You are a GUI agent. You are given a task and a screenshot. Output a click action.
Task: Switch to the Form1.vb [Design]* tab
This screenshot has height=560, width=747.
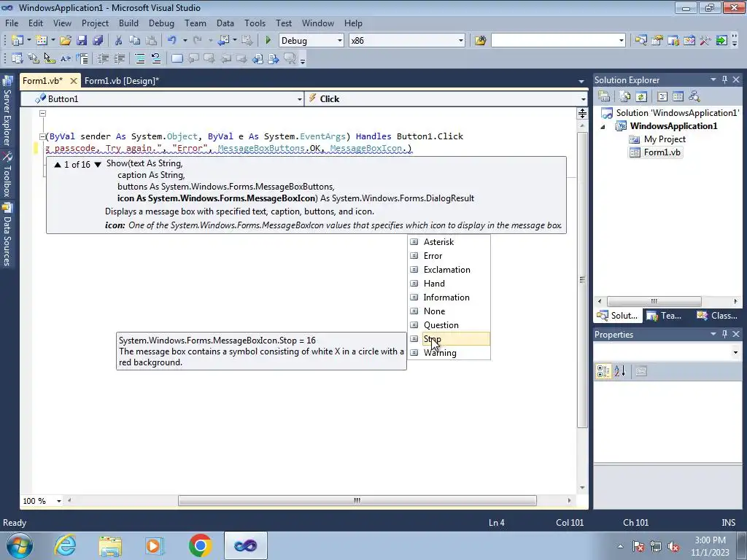tap(122, 80)
